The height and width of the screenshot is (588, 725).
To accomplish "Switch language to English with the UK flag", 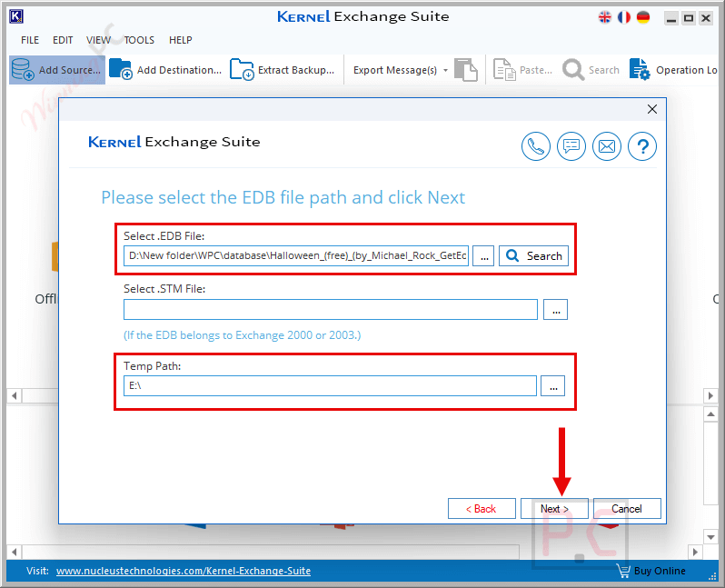I will tap(605, 17).
